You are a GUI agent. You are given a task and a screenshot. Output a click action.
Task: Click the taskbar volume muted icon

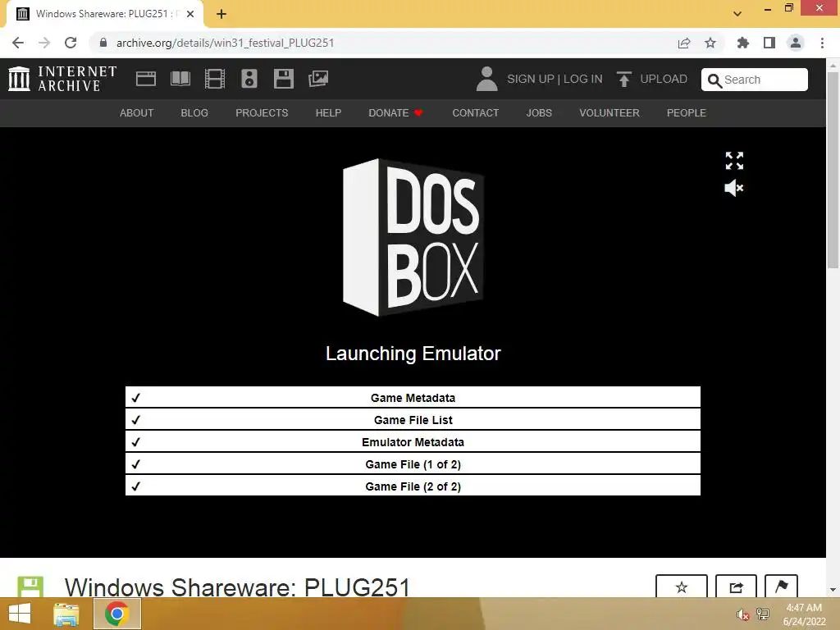[742, 614]
